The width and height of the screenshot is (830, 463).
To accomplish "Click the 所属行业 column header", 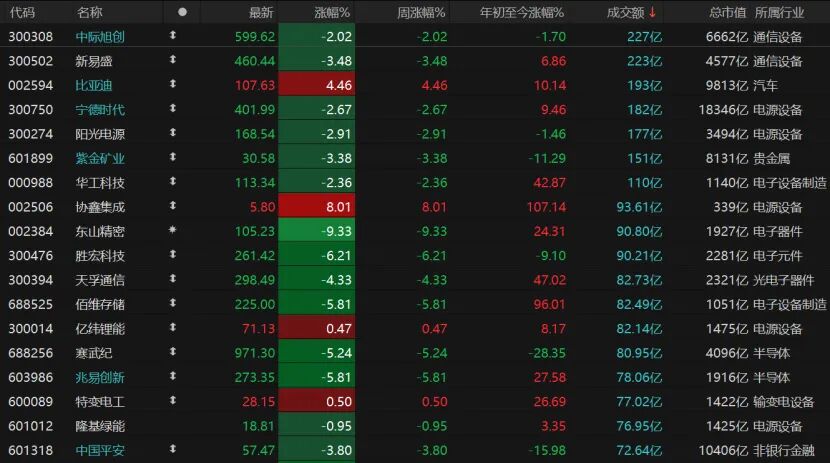I will point(779,12).
